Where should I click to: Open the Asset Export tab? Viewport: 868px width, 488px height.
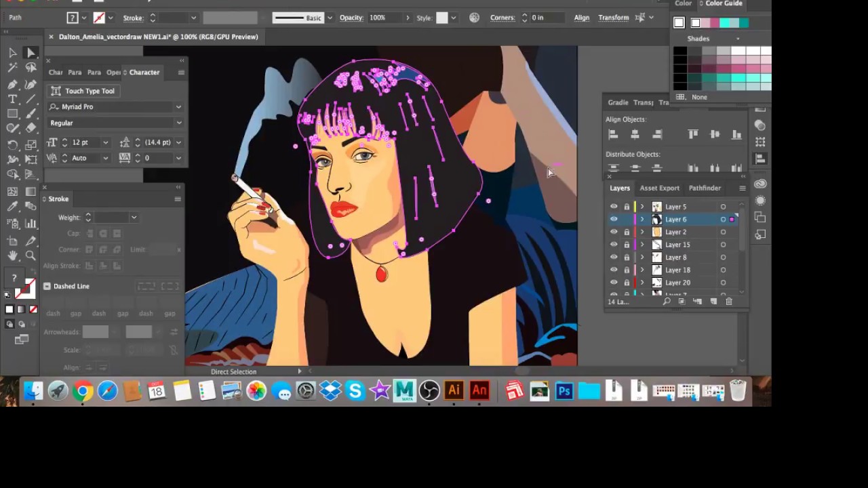tap(660, 188)
